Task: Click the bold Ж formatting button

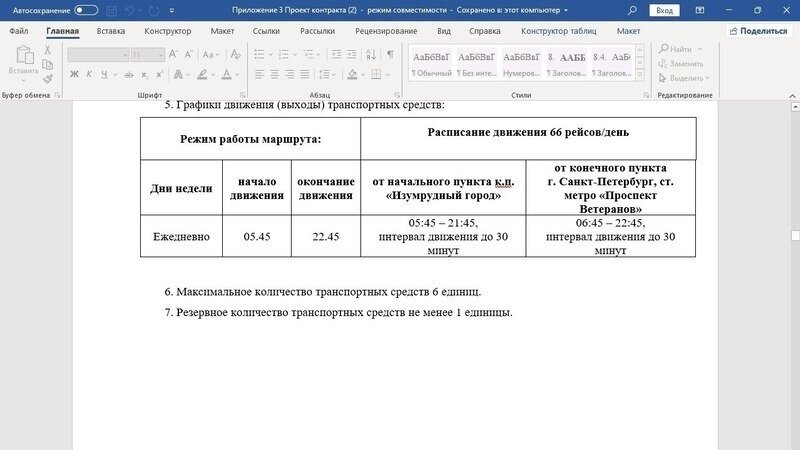Action: click(x=74, y=74)
